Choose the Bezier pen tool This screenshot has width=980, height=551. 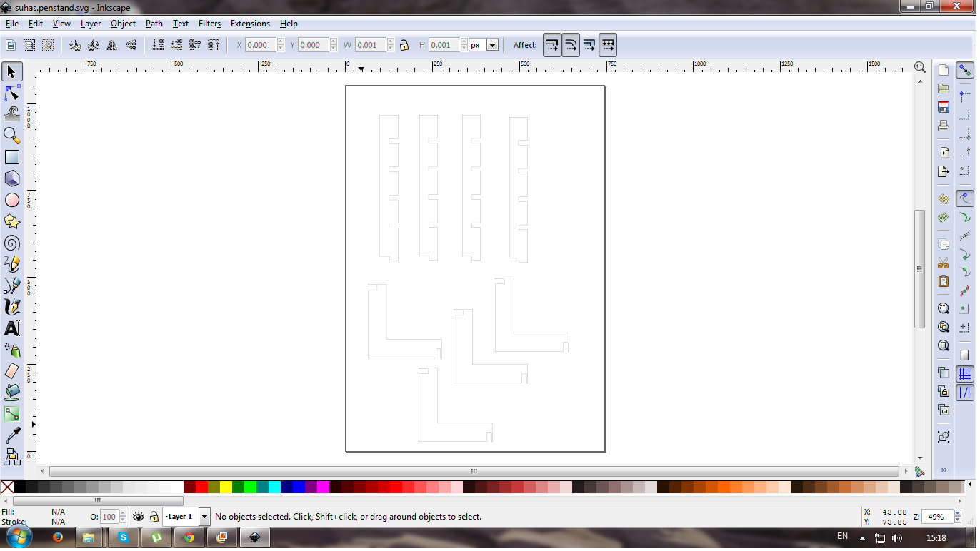(x=12, y=285)
